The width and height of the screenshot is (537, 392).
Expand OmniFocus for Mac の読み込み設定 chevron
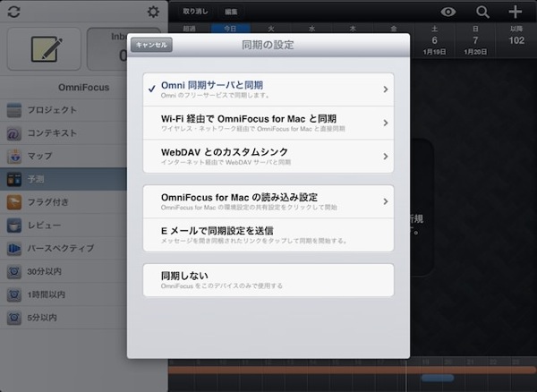click(x=386, y=201)
